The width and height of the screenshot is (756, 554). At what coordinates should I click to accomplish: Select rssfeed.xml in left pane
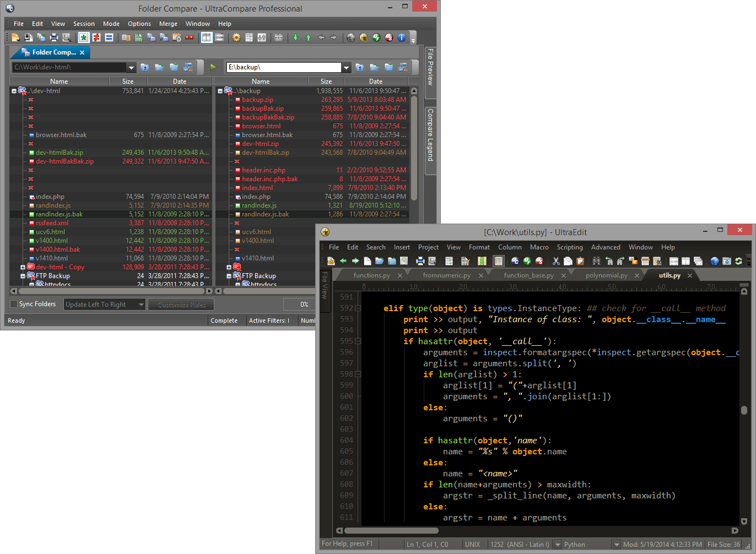pyautogui.click(x=52, y=223)
